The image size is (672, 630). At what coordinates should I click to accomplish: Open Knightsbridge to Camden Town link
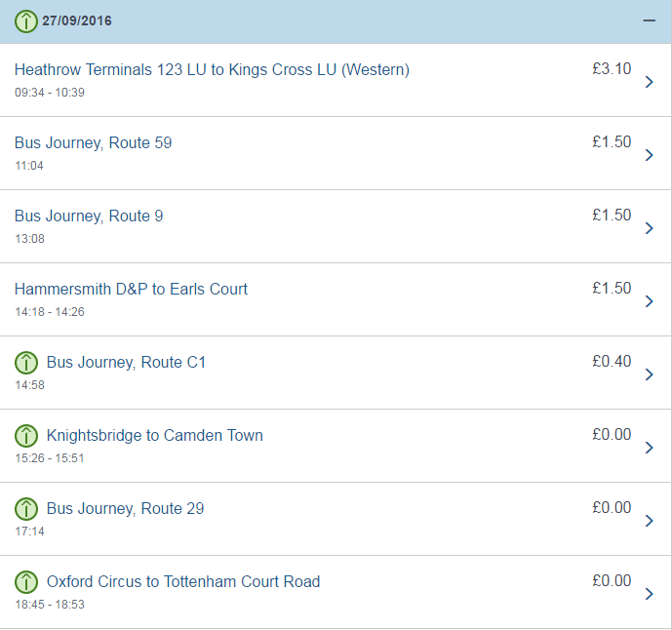(x=155, y=435)
